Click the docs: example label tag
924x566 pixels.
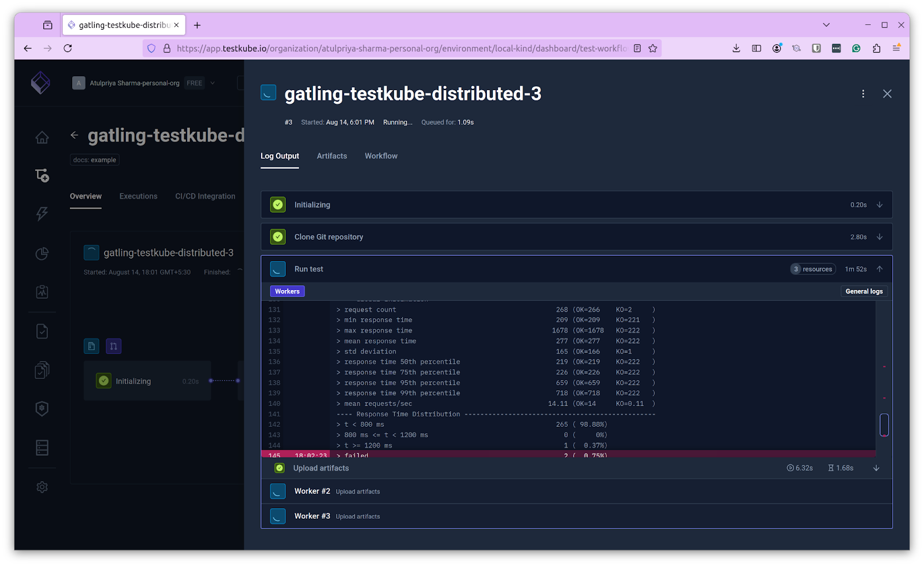pos(95,160)
